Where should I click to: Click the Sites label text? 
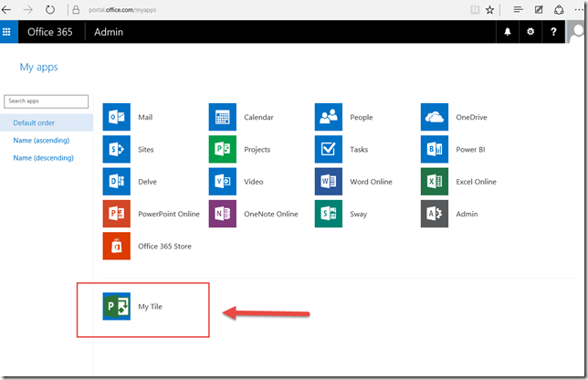tap(146, 149)
